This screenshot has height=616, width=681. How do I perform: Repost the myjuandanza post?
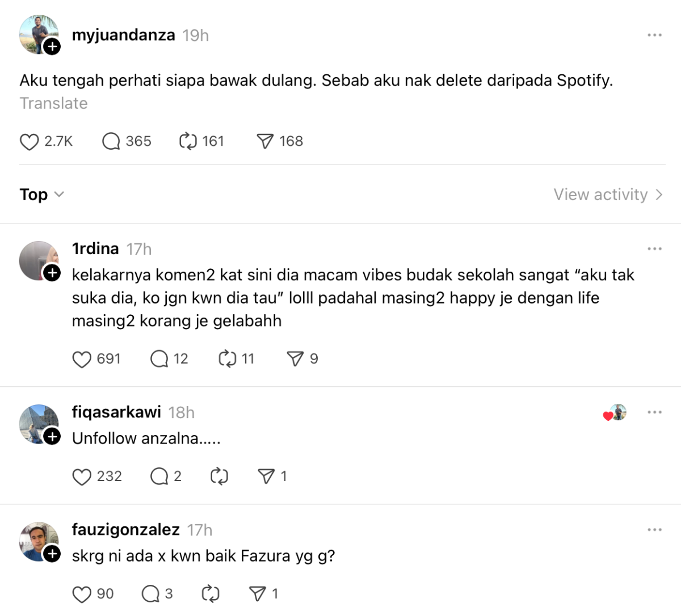pos(188,141)
